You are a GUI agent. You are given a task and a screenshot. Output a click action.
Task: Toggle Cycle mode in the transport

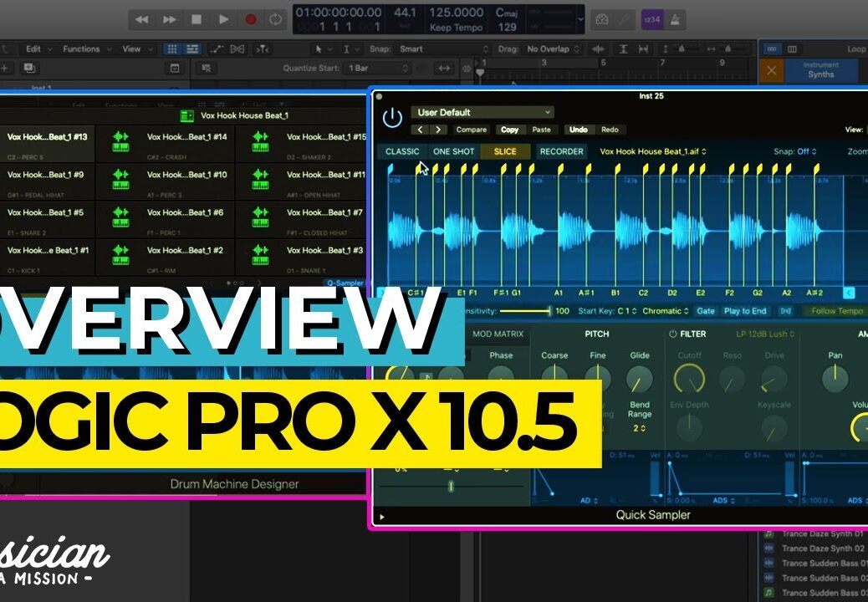pyautogui.click(x=275, y=20)
